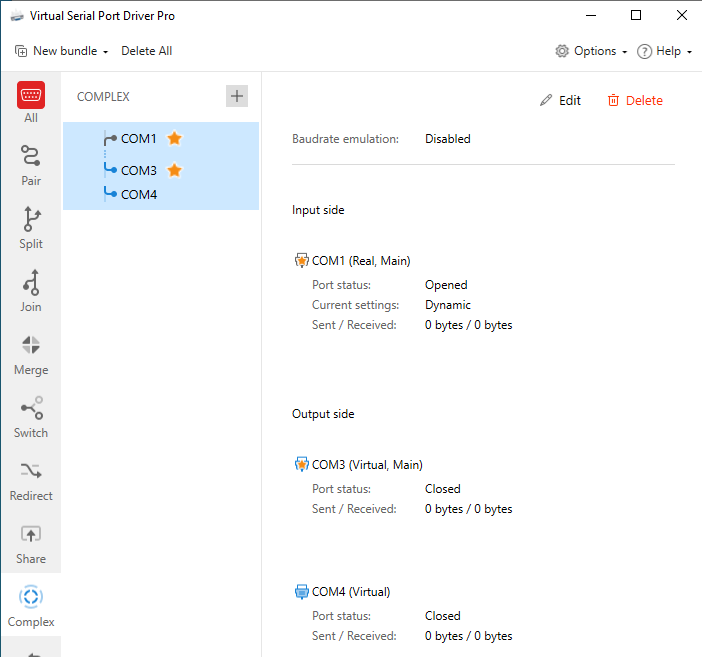Click the Dynamic current settings value
The height and width of the screenshot is (657, 702).
point(448,305)
